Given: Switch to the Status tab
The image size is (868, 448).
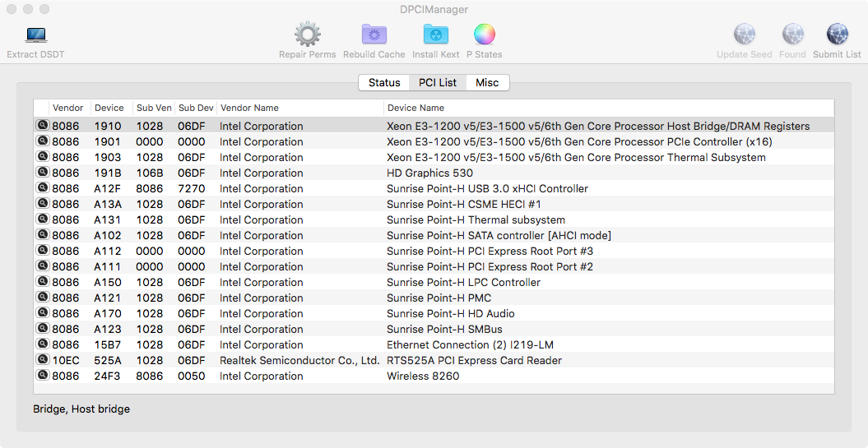Looking at the screenshot, I should point(384,83).
